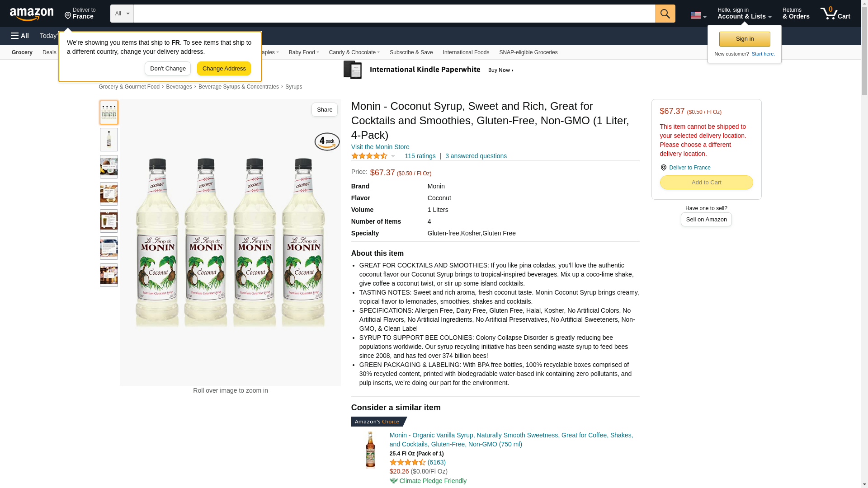Select the International Foods tab
Image resolution: width=868 pixels, height=488 pixels.
coord(466,52)
